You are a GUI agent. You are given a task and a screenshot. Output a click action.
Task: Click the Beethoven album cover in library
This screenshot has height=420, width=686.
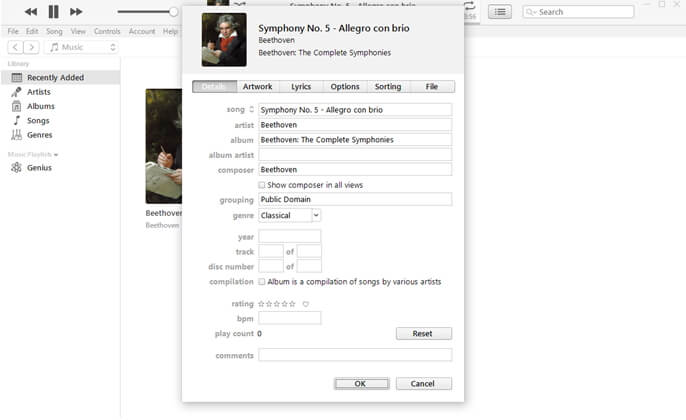pyautogui.click(x=164, y=146)
